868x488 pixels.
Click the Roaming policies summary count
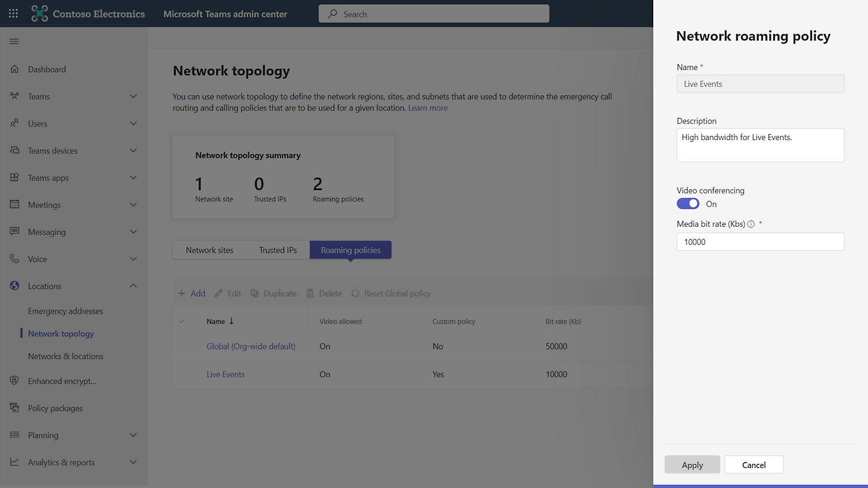coord(318,184)
